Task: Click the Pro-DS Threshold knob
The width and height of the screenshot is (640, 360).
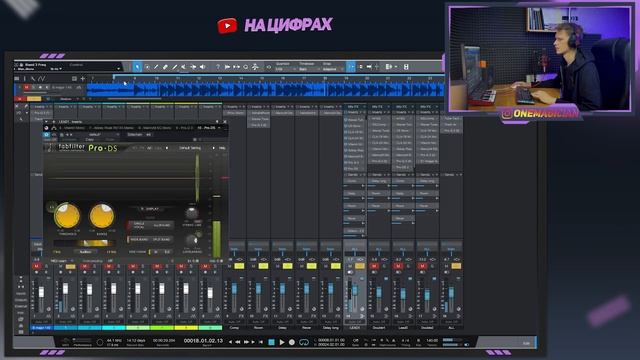Action: point(67,216)
